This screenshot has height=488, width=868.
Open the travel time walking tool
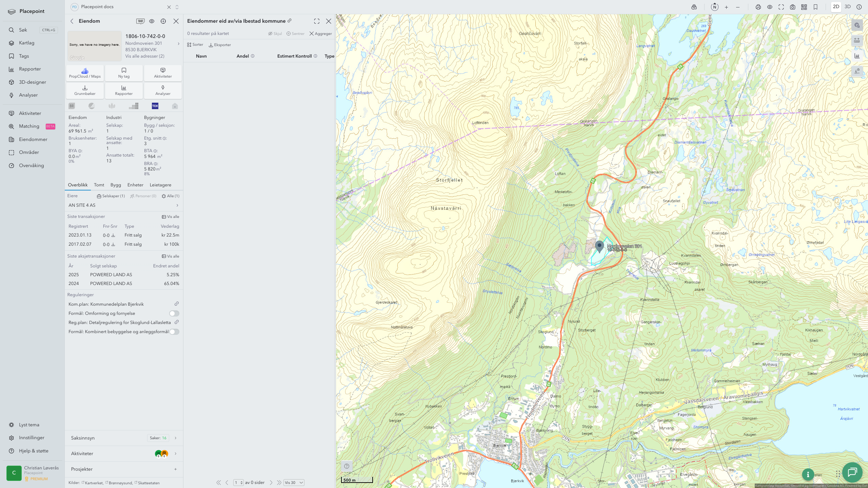857,71
